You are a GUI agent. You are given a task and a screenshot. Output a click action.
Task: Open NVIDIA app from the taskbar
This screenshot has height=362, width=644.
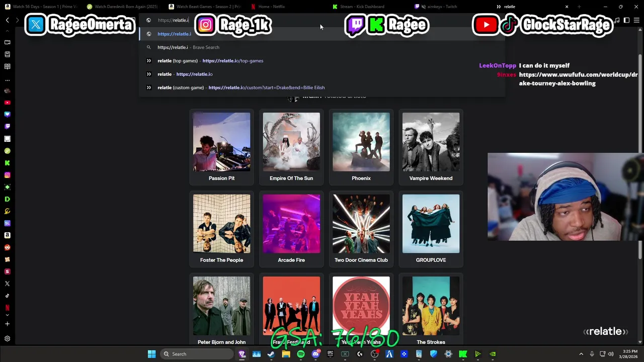point(493,354)
